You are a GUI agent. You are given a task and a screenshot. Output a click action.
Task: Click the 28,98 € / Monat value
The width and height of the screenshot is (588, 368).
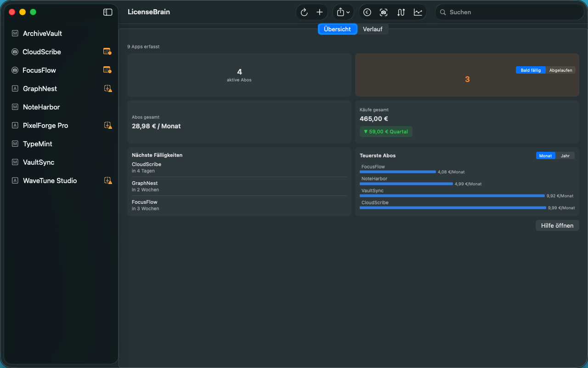pyautogui.click(x=156, y=126)
